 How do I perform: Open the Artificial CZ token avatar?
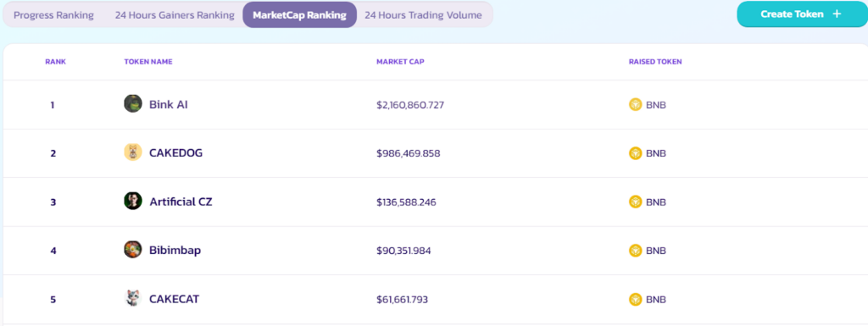coord(133,202)
